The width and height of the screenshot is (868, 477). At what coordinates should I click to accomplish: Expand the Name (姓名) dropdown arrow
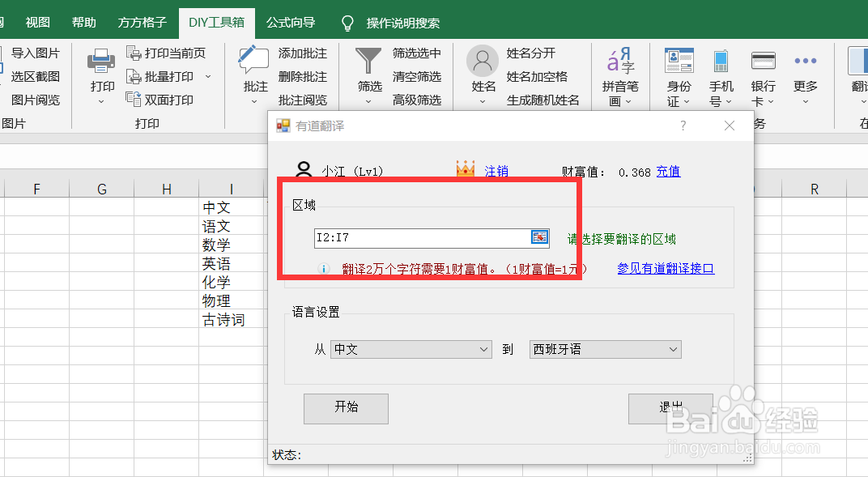[482, 101]
